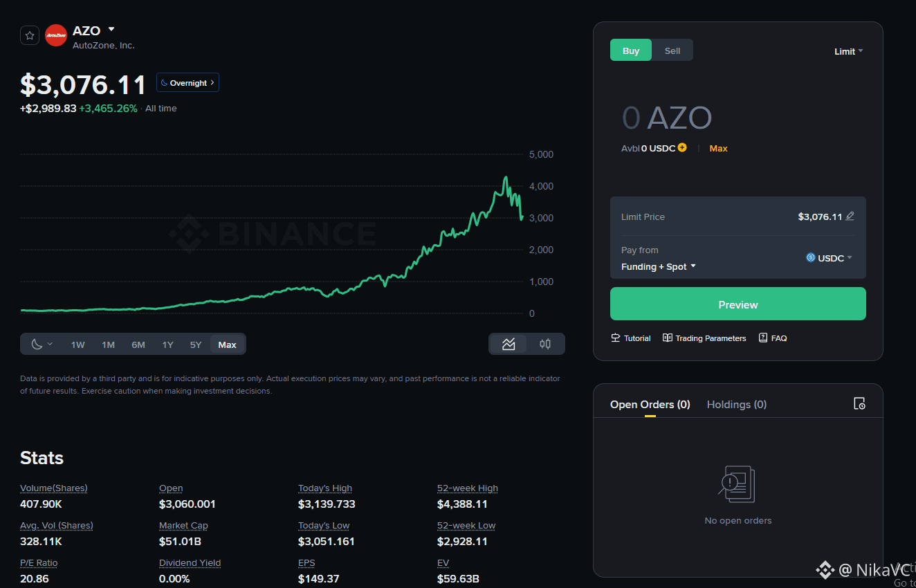Edit the limit price with pencil icon
The width and height of the screenshot is (916, 588).
tap(850, 216)
